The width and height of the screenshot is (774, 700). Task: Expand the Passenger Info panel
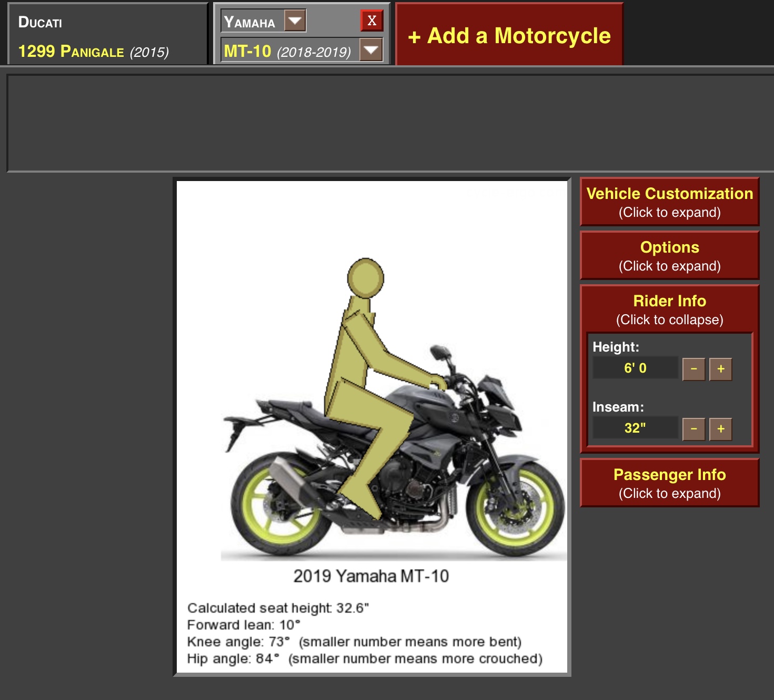coord(669,483)
